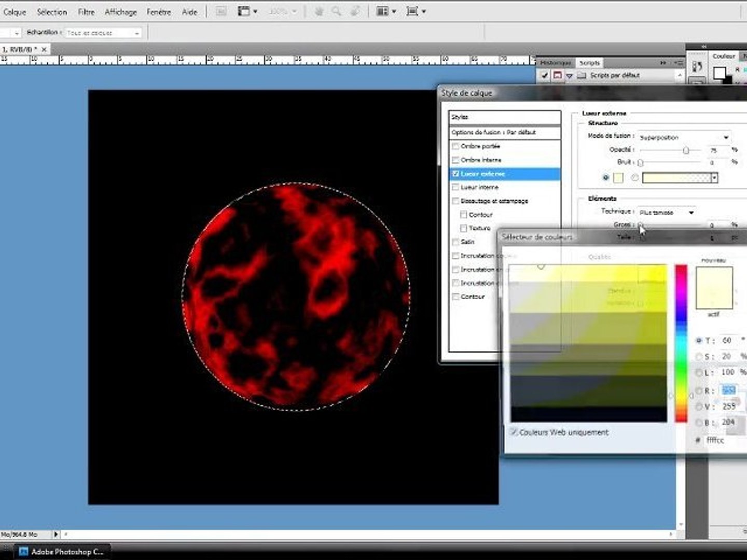Click Adobe Photoshop taskbar button

click(x=62, y=552)
